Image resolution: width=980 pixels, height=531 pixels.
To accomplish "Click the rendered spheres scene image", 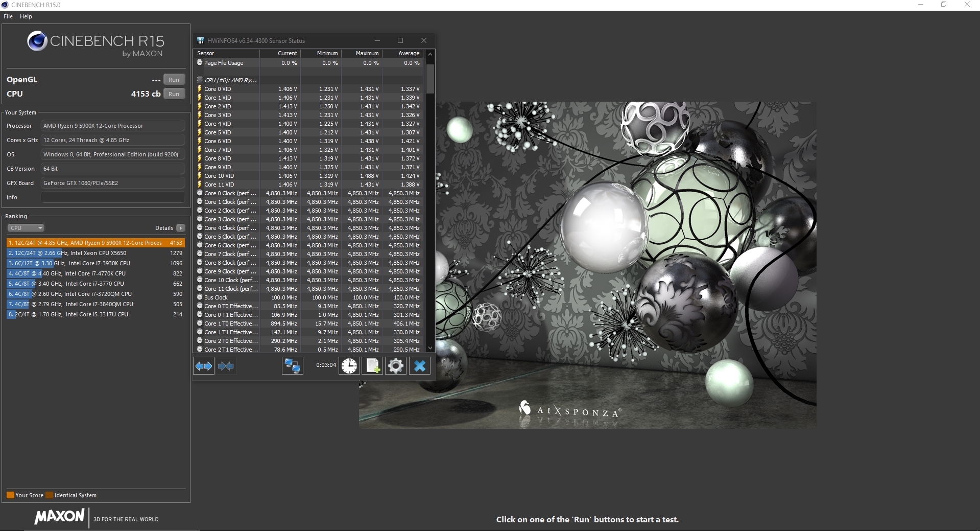I will 626,265.
